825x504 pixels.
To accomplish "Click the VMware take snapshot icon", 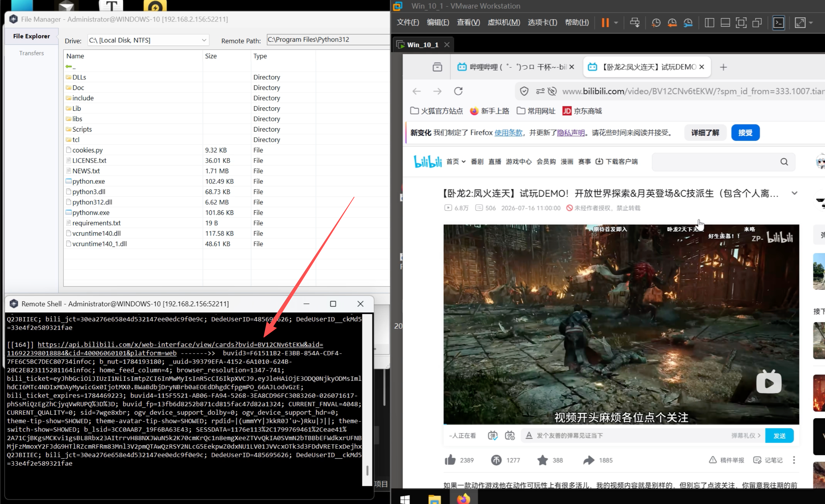I will [656, 23].
